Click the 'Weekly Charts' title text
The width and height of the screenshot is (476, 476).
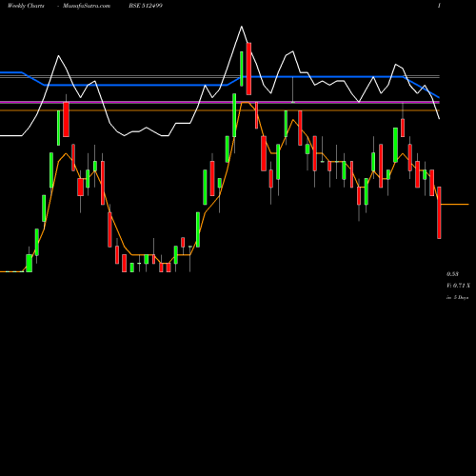click(26, 6)
